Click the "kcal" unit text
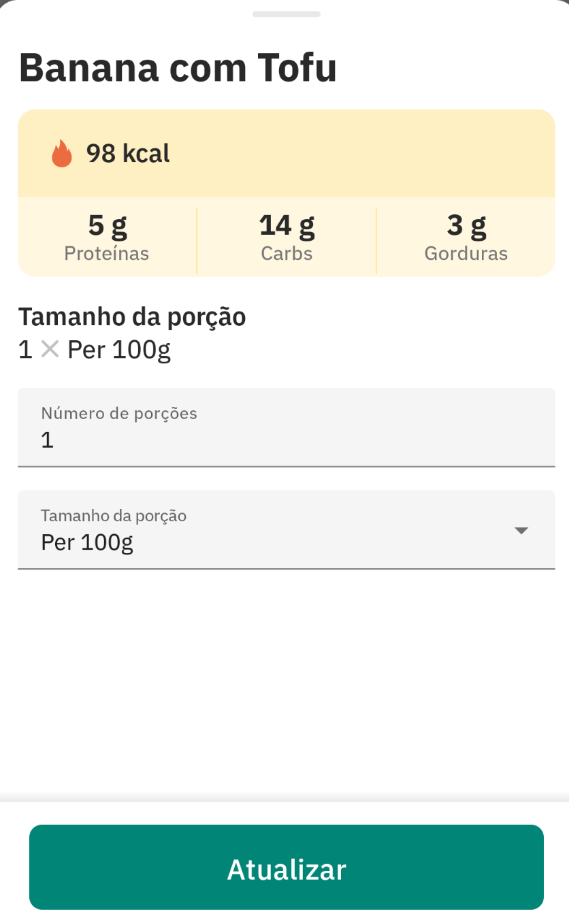The height and width of the screenshot is (924, 569). click(x=146, y=154)
